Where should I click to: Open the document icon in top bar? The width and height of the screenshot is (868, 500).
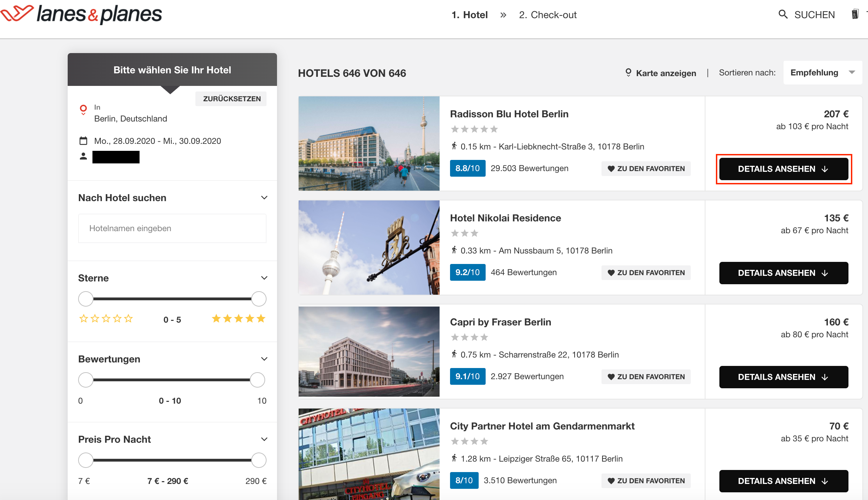tap(855, 14)
